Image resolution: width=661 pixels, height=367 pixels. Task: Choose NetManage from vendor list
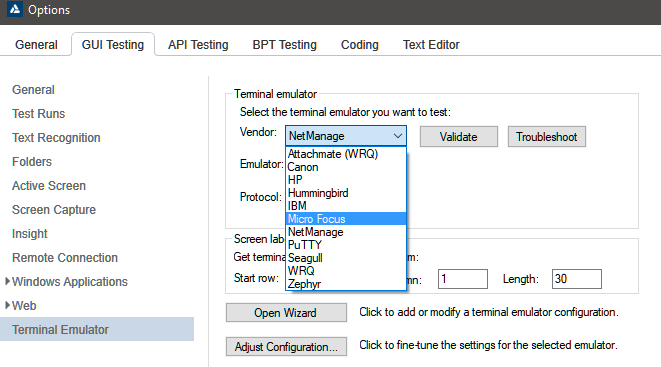346,232
